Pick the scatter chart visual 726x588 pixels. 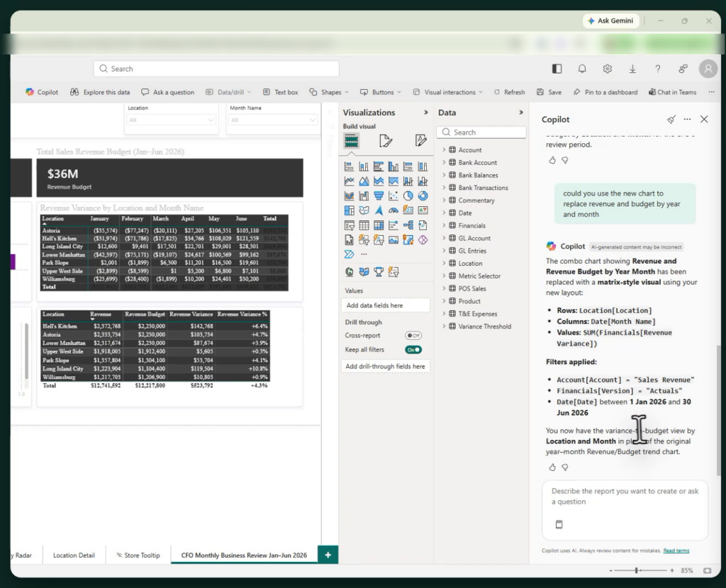(x=393, y=196)
